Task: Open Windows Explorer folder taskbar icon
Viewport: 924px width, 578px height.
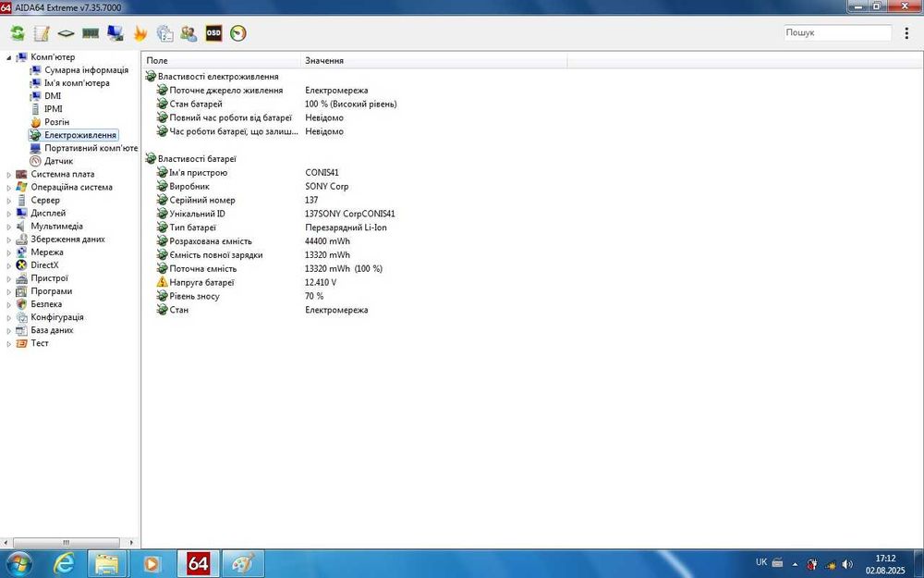Action: [x=107, y=564]
